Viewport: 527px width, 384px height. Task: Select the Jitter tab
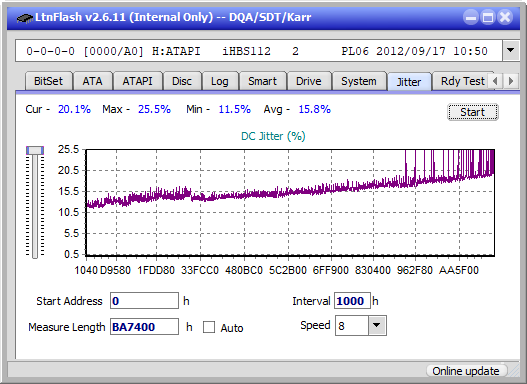click(409, 82)
